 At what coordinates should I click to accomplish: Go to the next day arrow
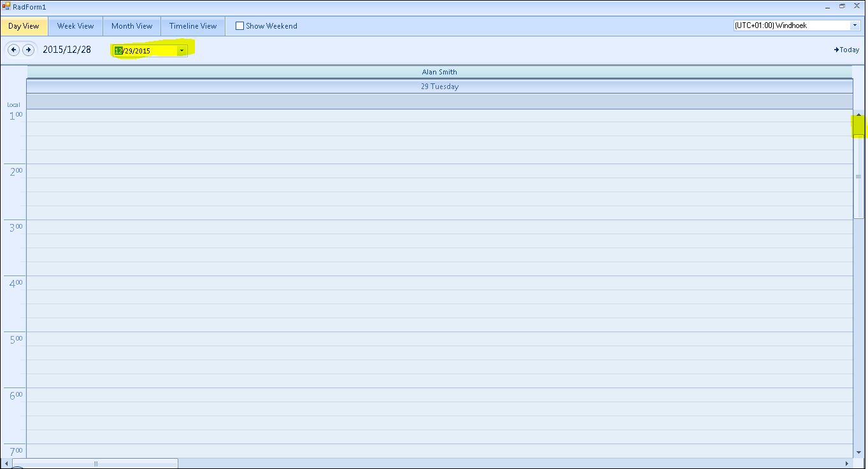coord(28,50)
